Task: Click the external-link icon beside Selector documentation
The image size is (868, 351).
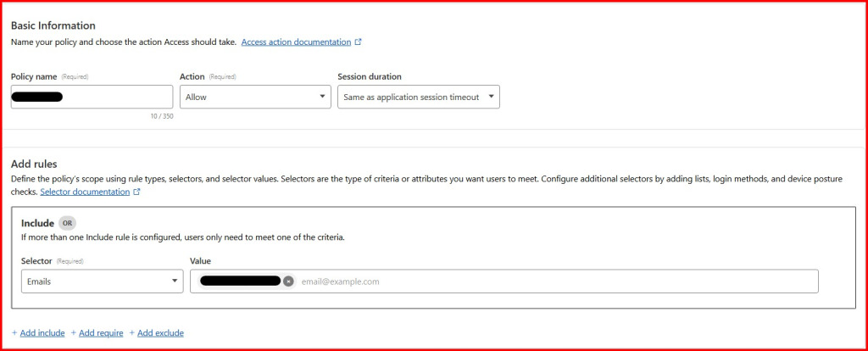Action: pos(136,192)
